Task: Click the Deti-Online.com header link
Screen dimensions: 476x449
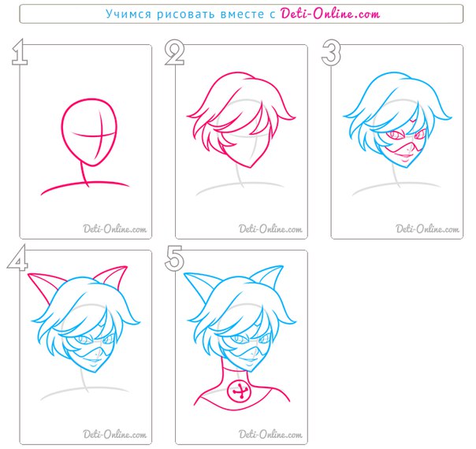Action: [x=329, y=13]
